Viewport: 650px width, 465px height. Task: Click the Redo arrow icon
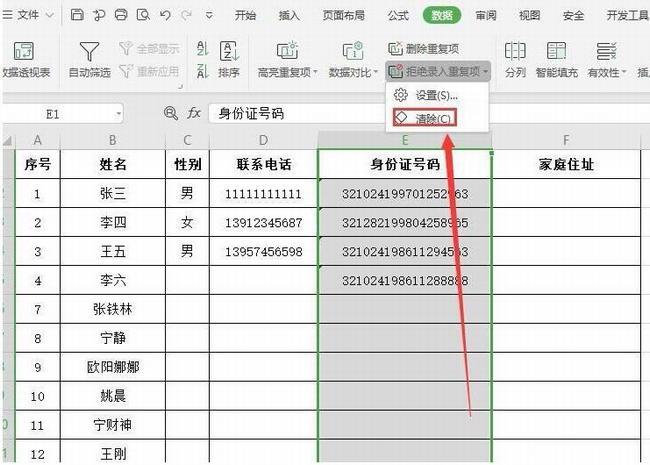[186, 15]
